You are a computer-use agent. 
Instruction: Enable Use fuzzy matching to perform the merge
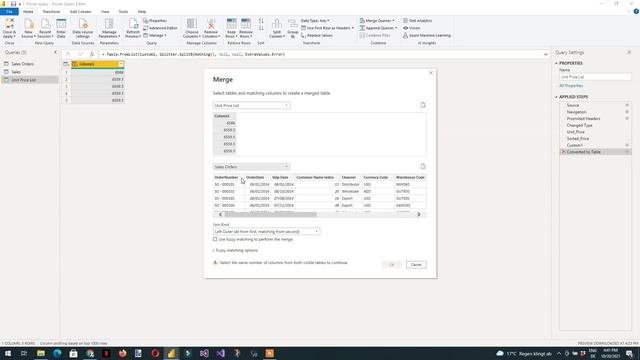tap(215, 239)
